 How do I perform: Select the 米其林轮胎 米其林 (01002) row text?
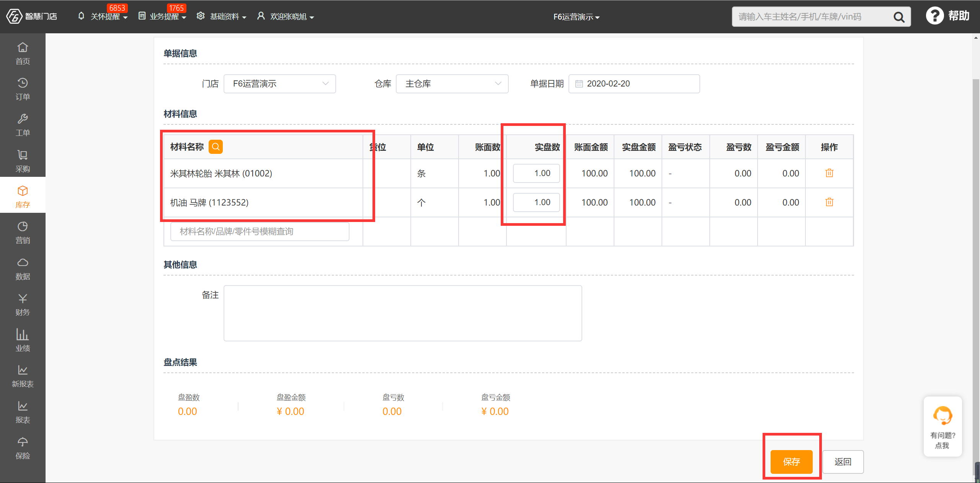point(221,173)
